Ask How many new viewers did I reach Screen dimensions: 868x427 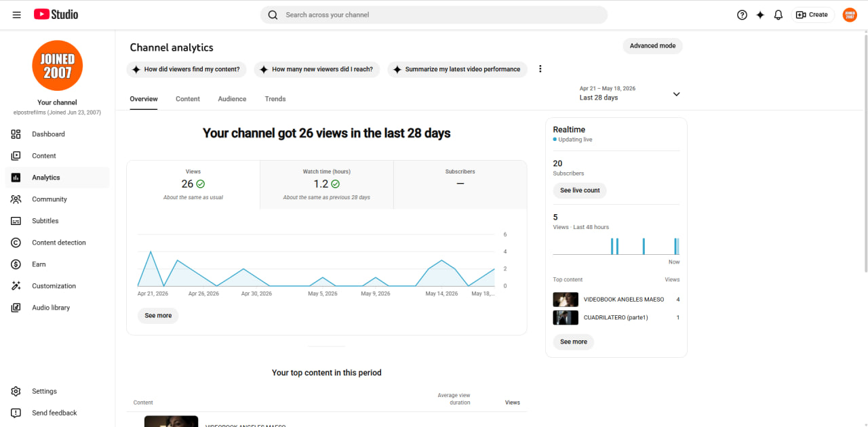point(317,69)
